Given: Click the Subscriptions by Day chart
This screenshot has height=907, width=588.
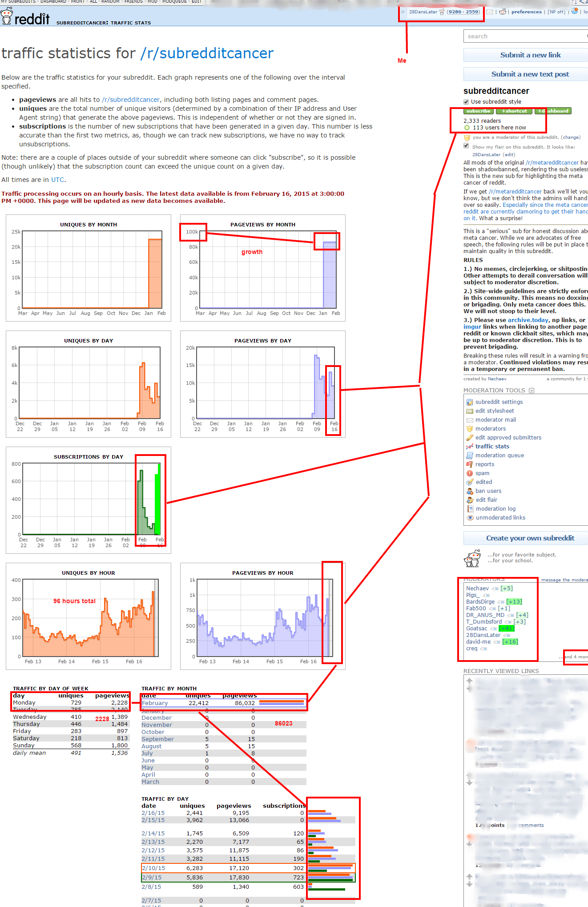Looking at the screenshot, I should [x=89, y=500].
